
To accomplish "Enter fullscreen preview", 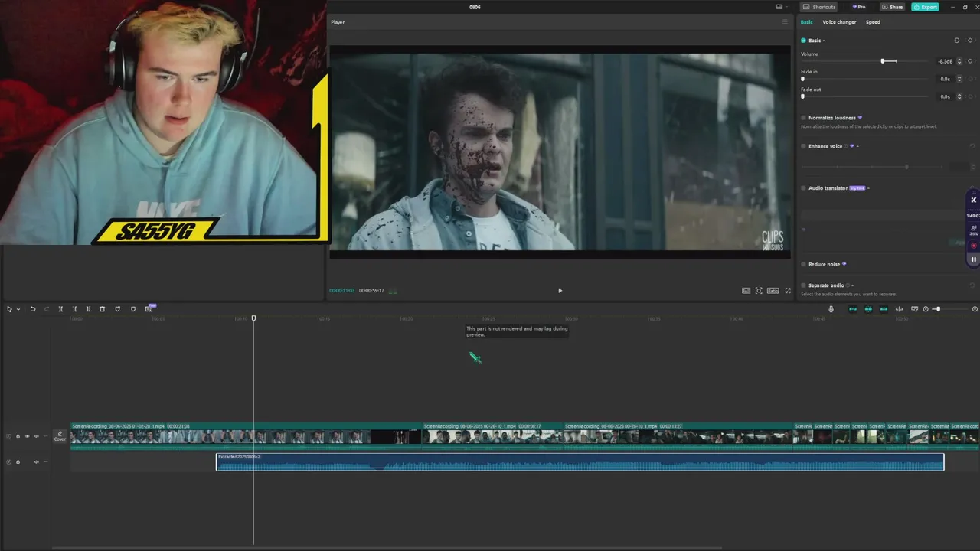I will [x=788, y=291].
